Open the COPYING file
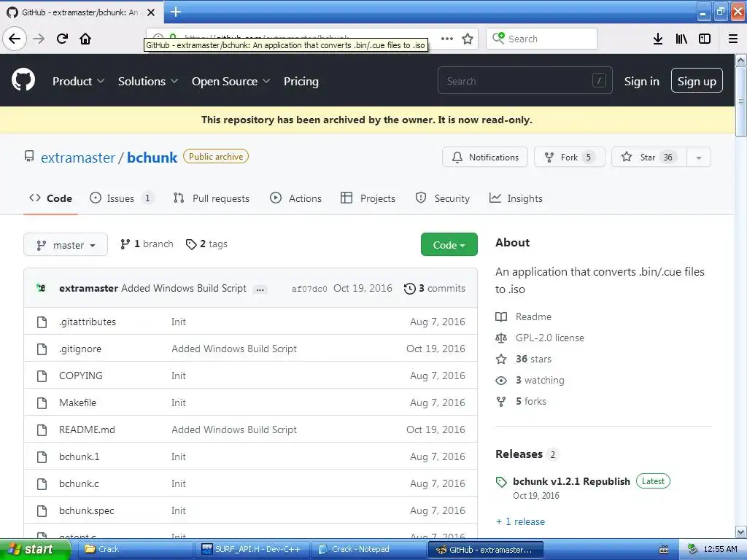 coord(81,376)
